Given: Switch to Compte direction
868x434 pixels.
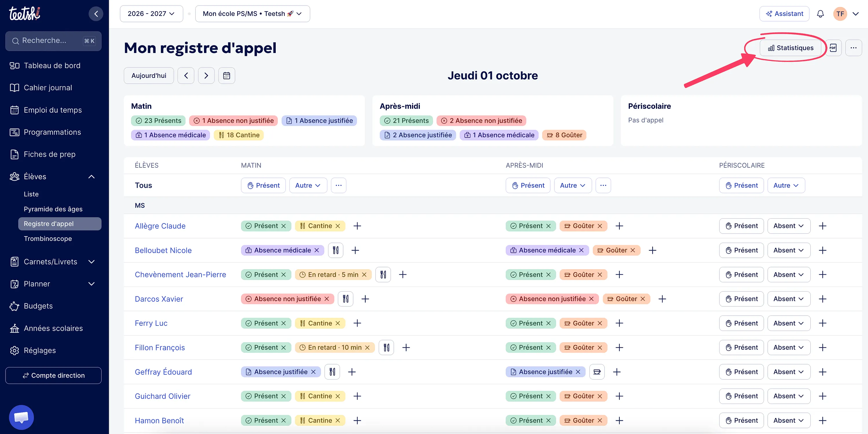Looking at the screenshot, I should click(x=53, y=376).
